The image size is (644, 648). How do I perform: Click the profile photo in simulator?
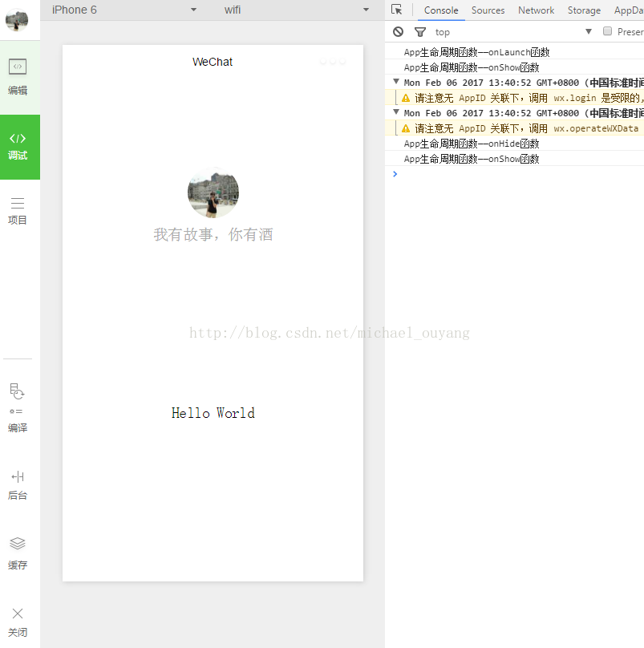click(x=213, y=192)
